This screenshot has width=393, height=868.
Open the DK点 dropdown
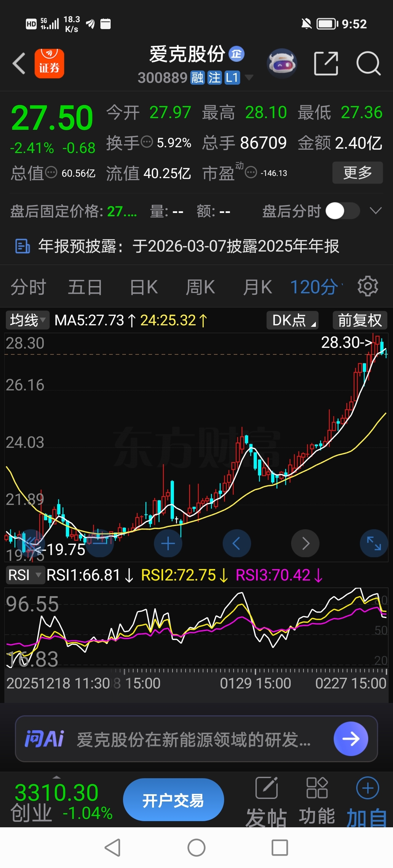pyautogui.click(x=293, y=320)
